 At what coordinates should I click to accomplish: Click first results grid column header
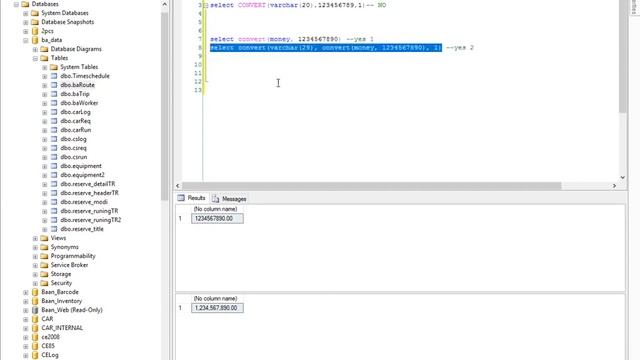click(216, 209)
